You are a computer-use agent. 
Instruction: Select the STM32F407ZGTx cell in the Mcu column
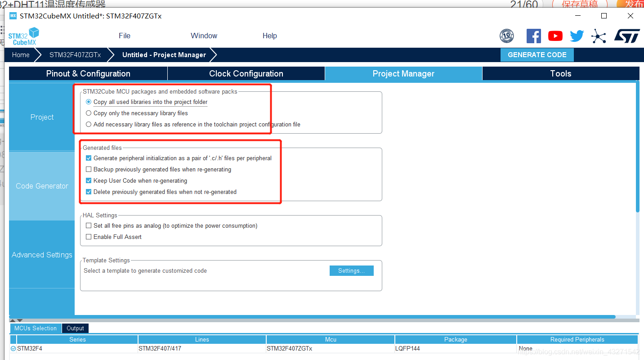(331, 348)
